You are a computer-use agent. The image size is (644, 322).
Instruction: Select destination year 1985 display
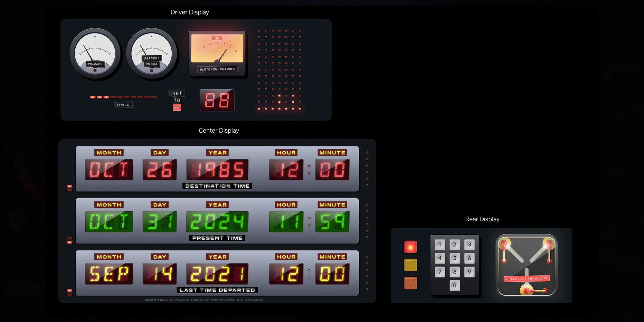point(217,170)
